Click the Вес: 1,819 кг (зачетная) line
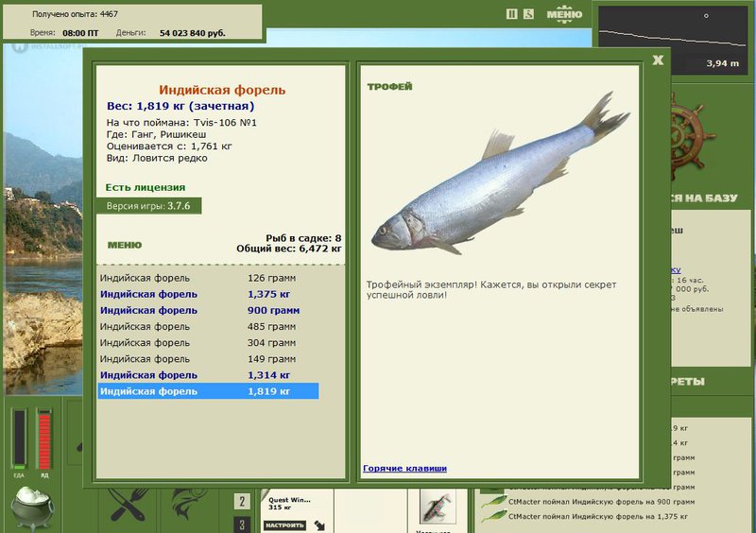 click(x=180, y=106)
